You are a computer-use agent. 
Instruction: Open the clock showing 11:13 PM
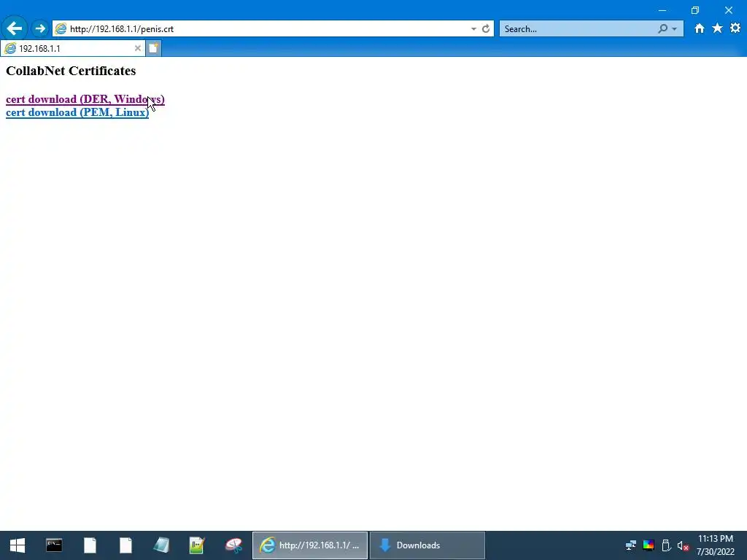[716, 545]
